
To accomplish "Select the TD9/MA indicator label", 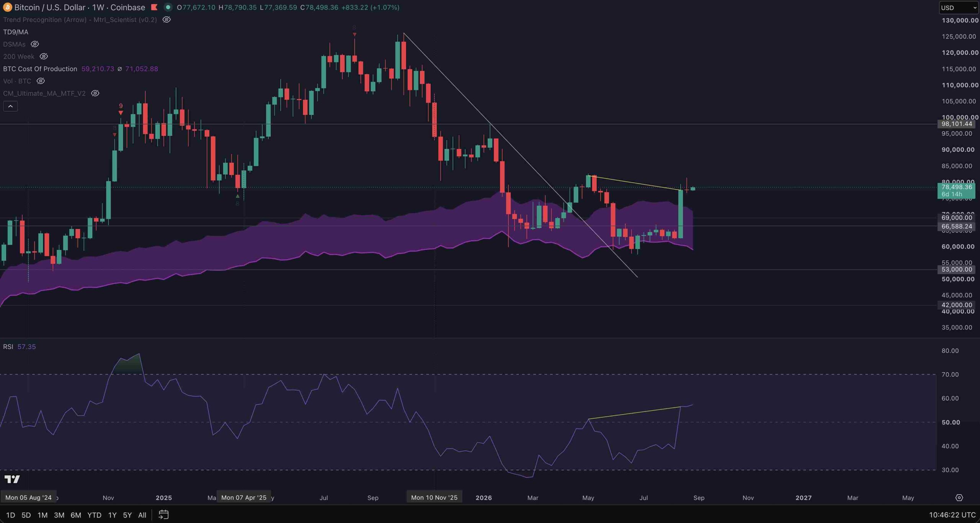I will (16, 32).
